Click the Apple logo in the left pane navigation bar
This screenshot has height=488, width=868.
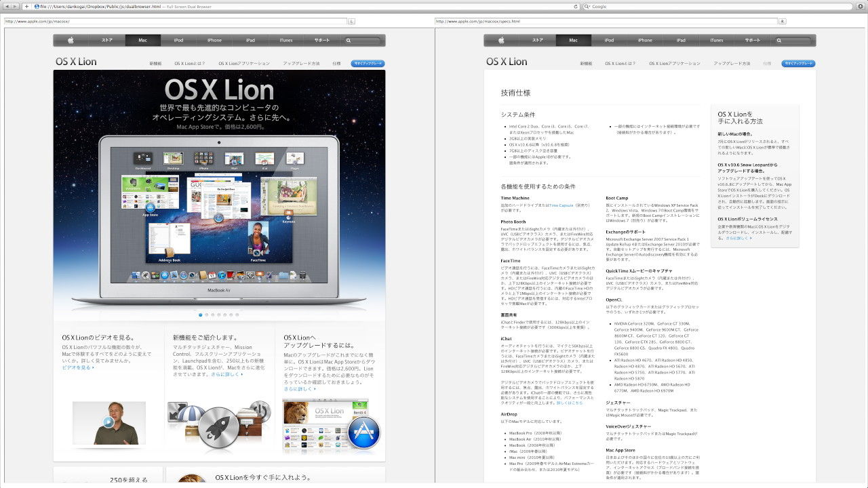point(71,40)
